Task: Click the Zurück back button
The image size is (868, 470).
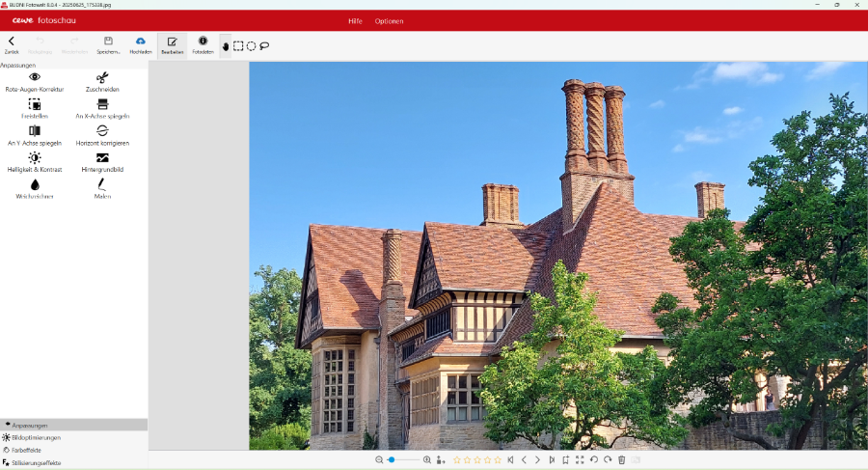Action: pyautogui.click(x=12, y=44)
